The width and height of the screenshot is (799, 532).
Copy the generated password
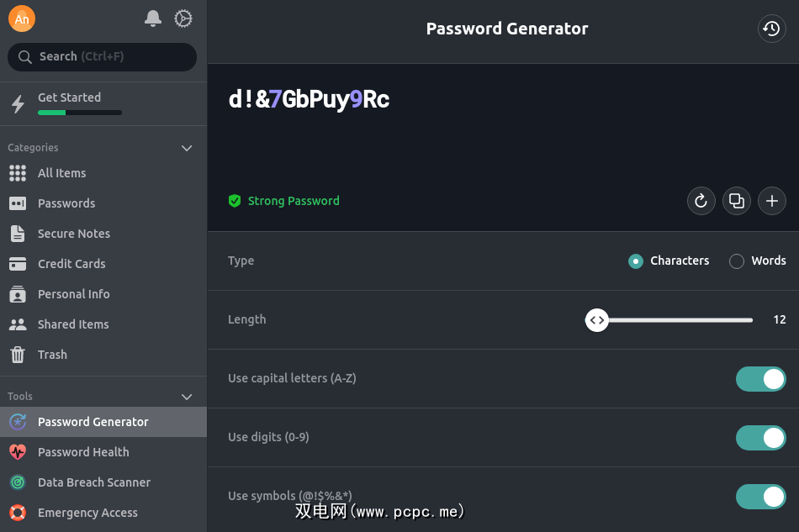(x=737, y=201)
